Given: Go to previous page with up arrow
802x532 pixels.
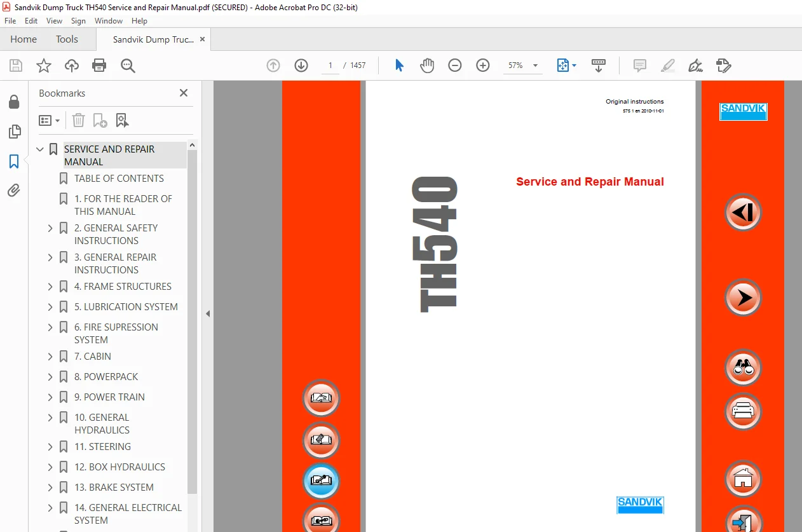Looking at the screenshot, I should (273, 65).
